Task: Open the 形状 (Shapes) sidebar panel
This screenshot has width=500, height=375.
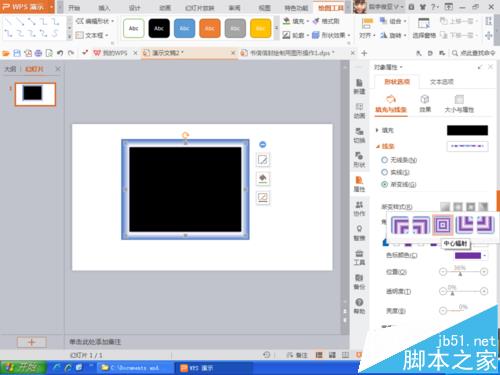Action: tap(359, 160)
